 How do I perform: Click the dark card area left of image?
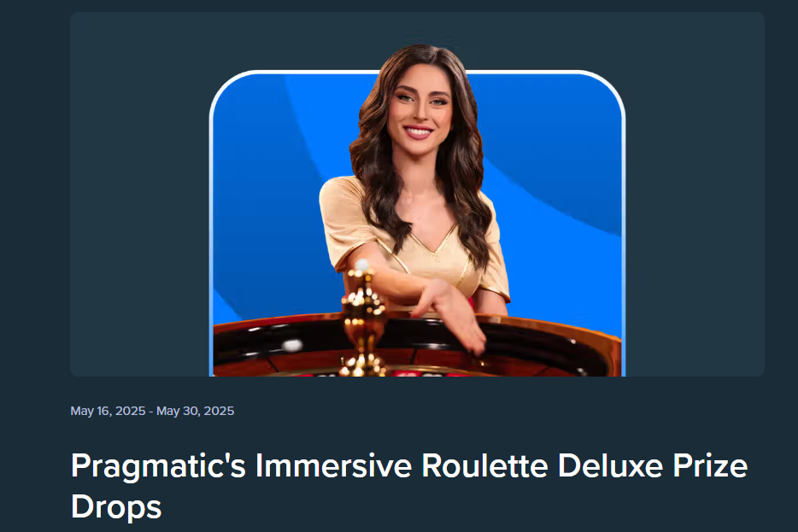point(139,195)
